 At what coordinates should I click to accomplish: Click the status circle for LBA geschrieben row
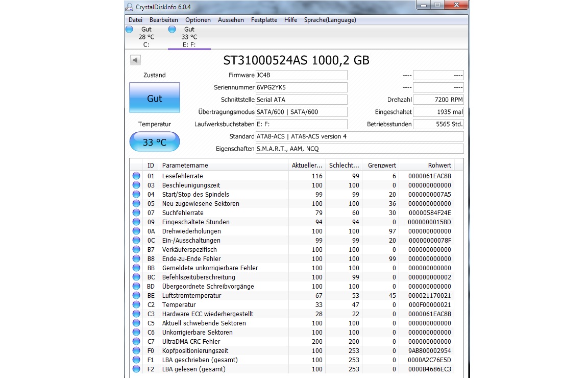point(136,360)
